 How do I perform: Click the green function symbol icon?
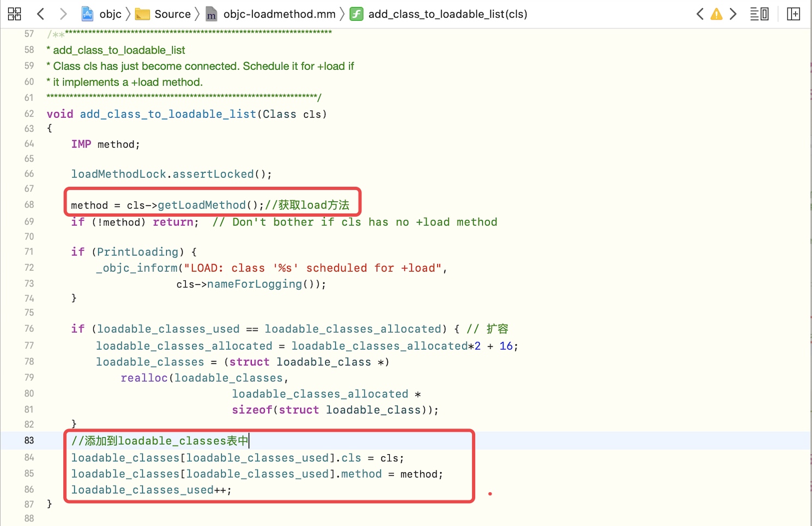pos(356,14)
